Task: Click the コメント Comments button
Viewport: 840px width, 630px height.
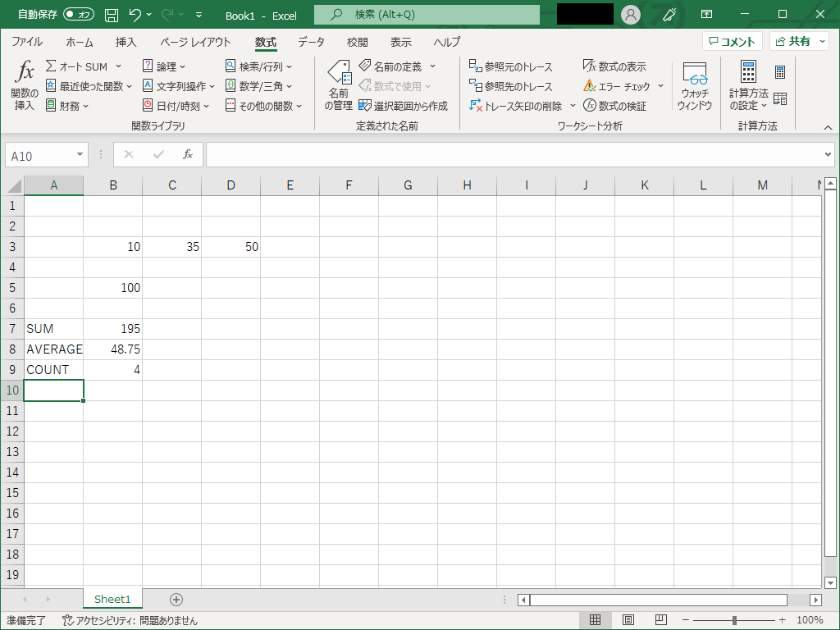Action: coord(732,41)
